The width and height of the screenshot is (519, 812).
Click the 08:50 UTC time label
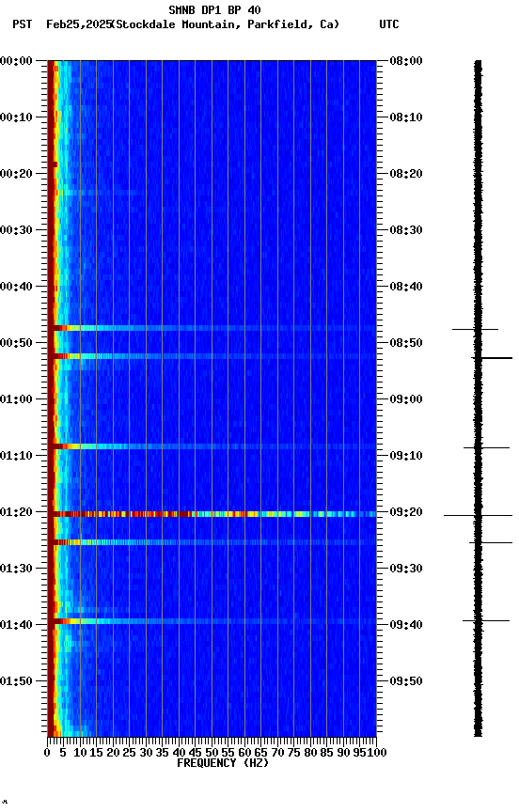406,343
